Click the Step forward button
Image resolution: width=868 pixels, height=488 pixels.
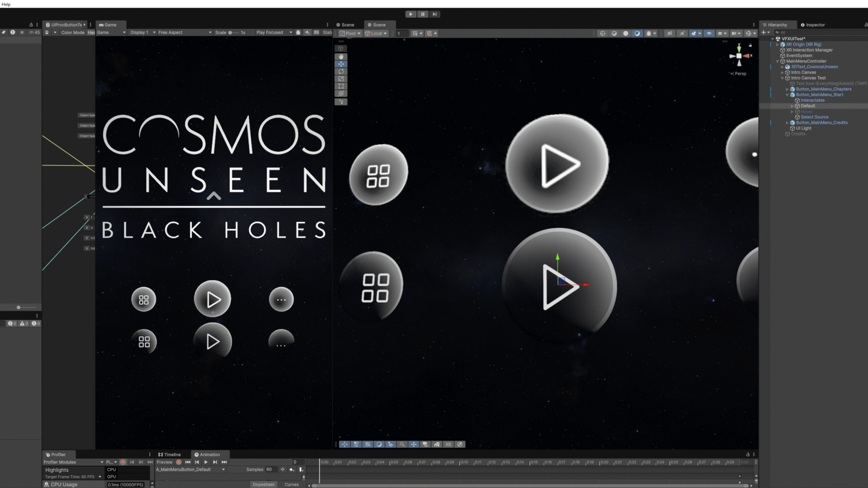[x=434, y=14]
